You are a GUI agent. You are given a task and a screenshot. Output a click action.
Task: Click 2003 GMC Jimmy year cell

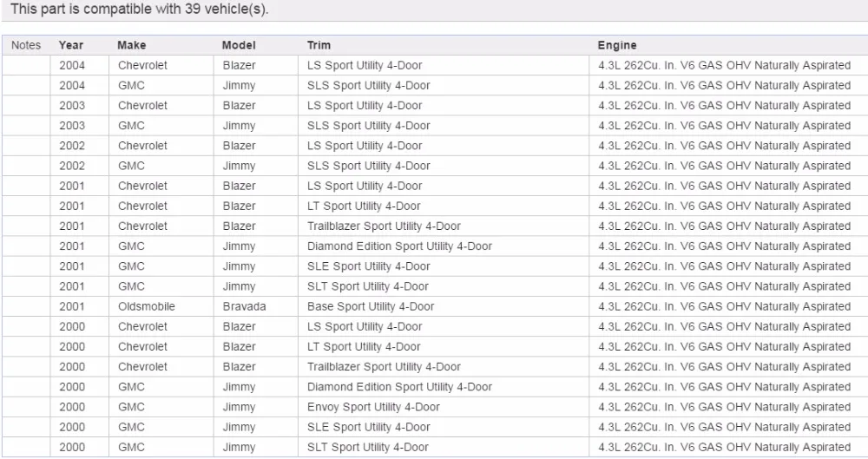(x=73, y=126)
